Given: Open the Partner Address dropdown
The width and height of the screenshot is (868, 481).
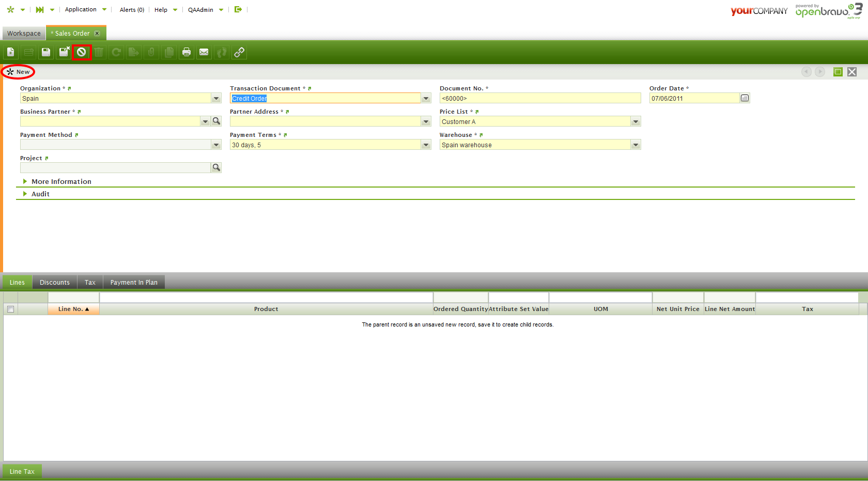Looking at the screenshot, I should pyautogui.click(x=426, y=121).
